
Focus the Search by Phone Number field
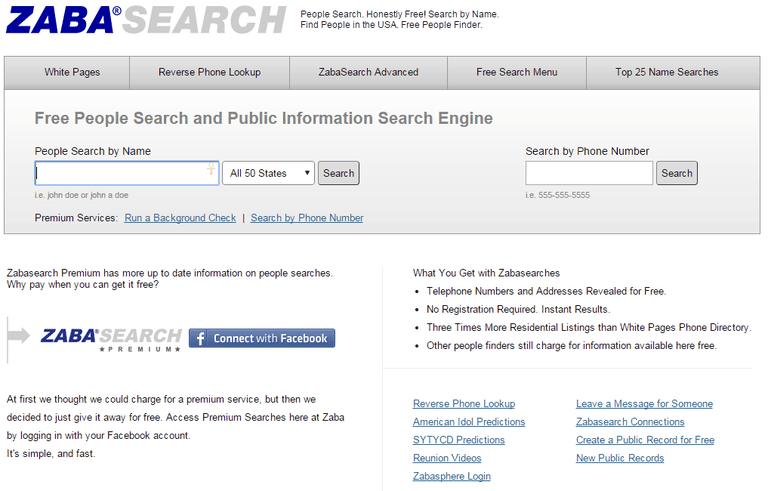coord(589,173)
